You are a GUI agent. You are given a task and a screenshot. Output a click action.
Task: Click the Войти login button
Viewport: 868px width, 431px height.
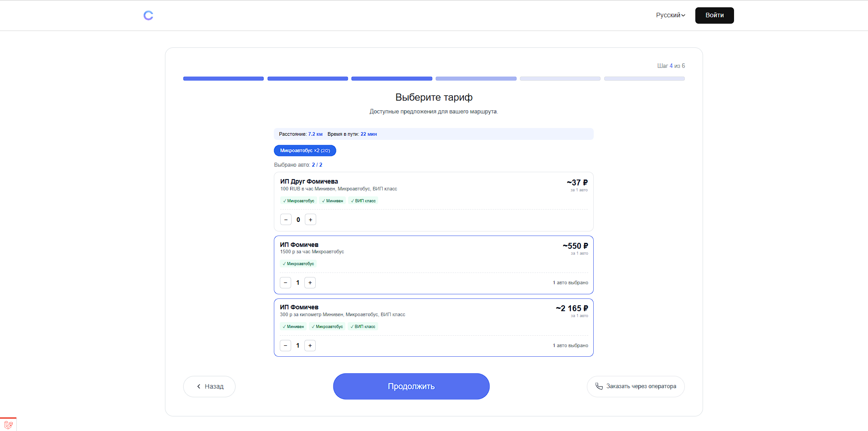pyautogui.click(x=714, y=15)
